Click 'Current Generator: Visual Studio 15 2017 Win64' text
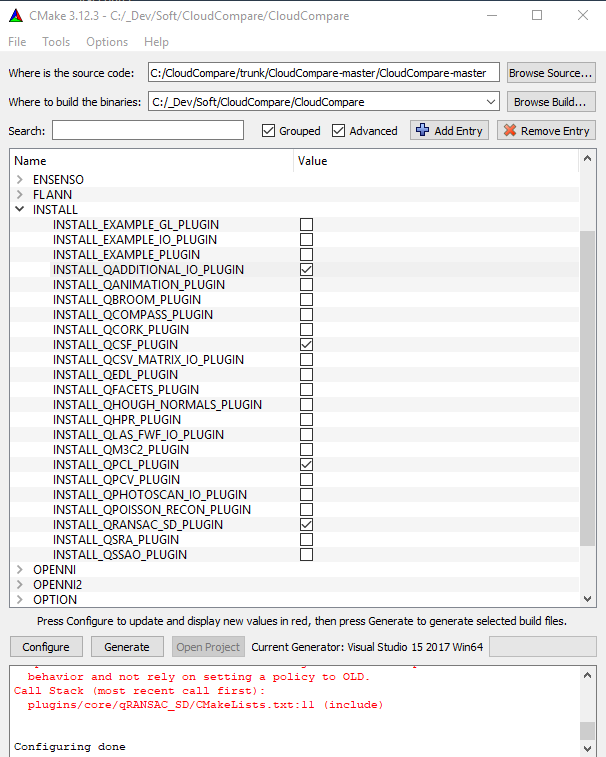Viewport: 606px width, 757px height. (367, 647)
